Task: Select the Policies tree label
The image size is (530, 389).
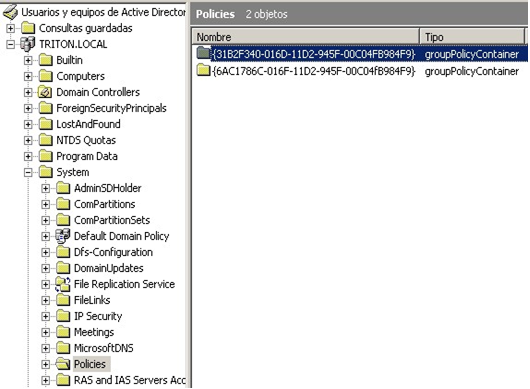Action: click(90, 364)
